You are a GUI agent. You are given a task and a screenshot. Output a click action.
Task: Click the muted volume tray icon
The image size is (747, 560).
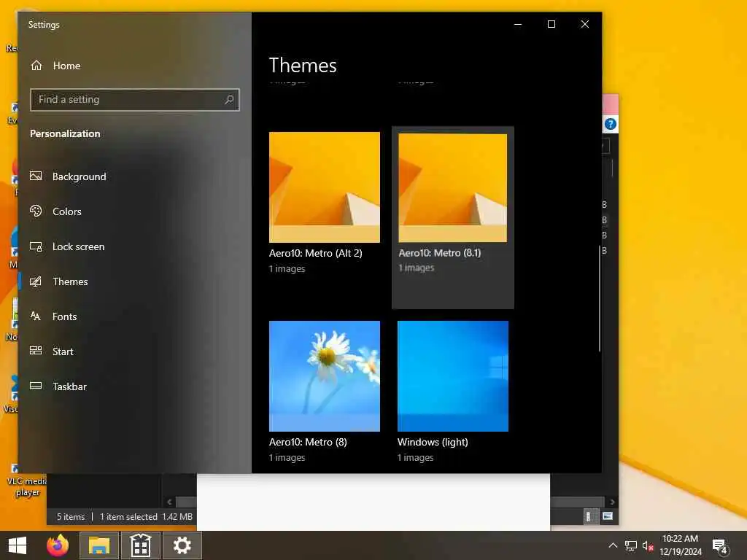click(648, 545)
